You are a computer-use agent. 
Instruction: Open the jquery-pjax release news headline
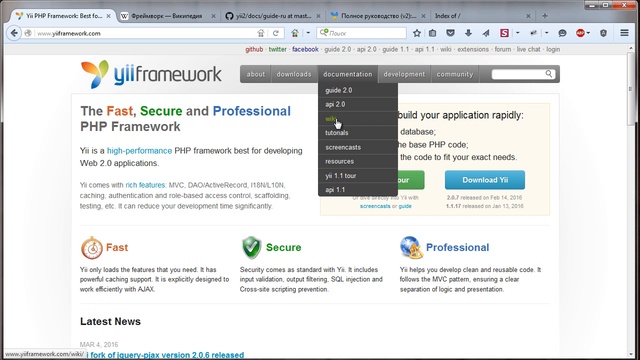click(x=165, y=355)
